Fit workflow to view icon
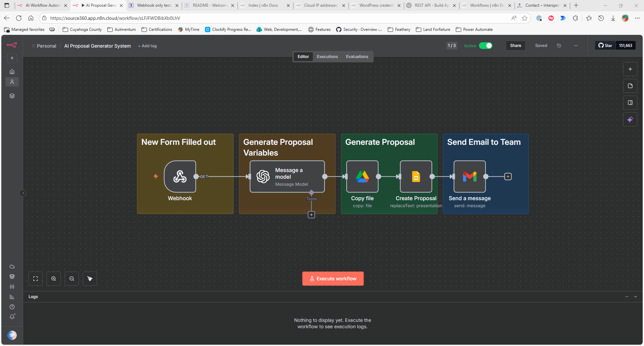644x346 pixels. tap(36, 279)
